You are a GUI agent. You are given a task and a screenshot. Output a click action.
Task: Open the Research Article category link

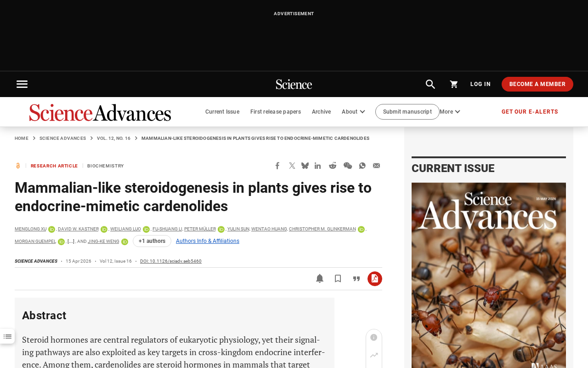coord(54,166)
